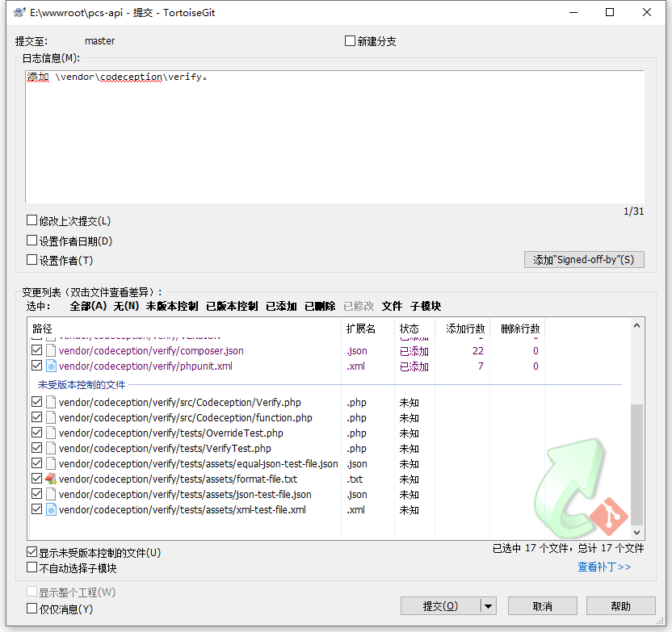Click the 提交(O) commit button
Screen dimensions: 672x632
tap(440, 606)
